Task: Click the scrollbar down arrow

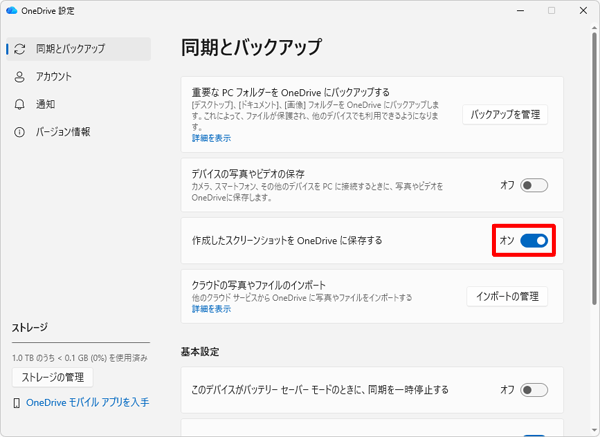Action: (594, 430)
